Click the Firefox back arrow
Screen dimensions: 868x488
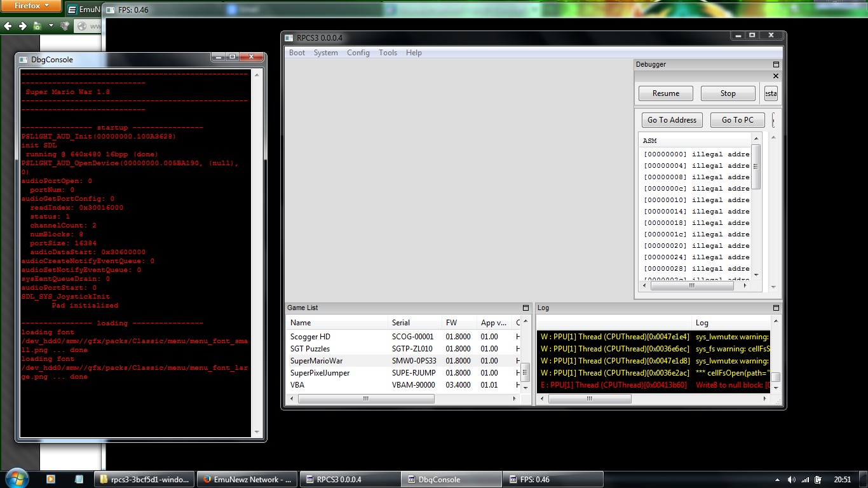click(8, 26)
